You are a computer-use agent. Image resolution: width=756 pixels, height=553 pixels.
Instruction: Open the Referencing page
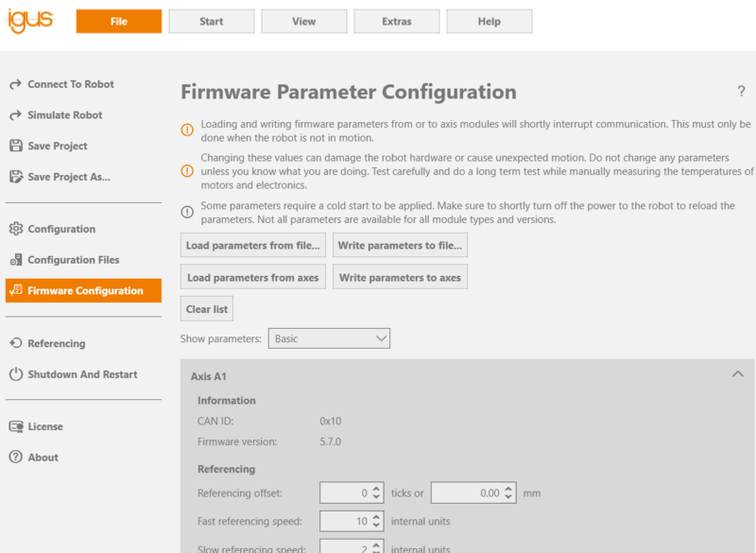83,343
